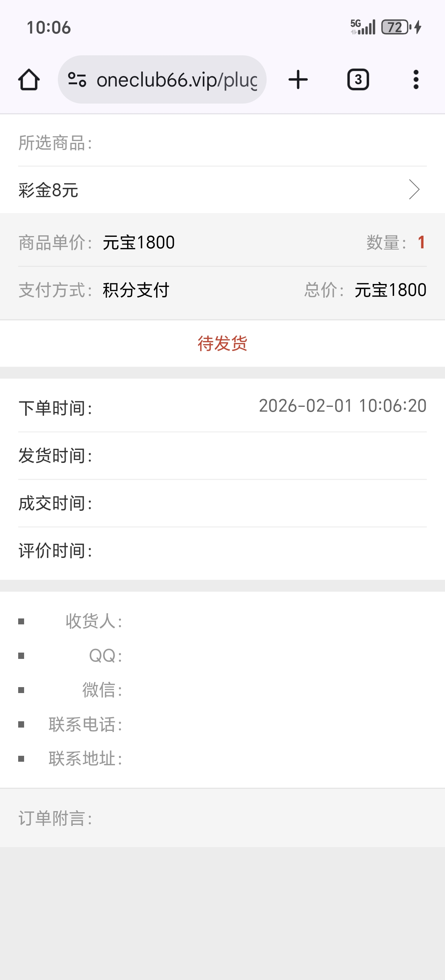This screenshot has width=445, height=980.
Task: Tap the battery 72 indicator
Action: 395,27
